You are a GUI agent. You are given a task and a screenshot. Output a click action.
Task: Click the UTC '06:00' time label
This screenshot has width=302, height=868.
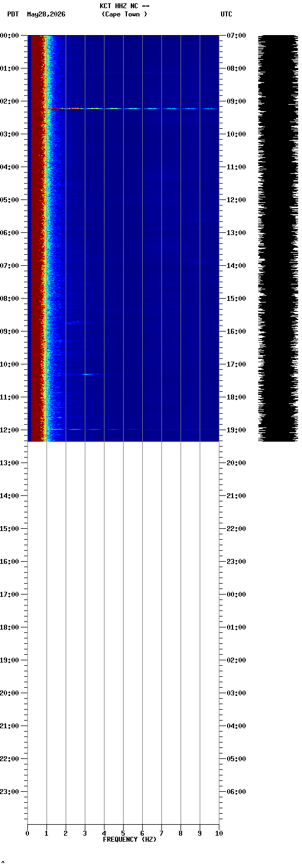(x=236, y=792)
